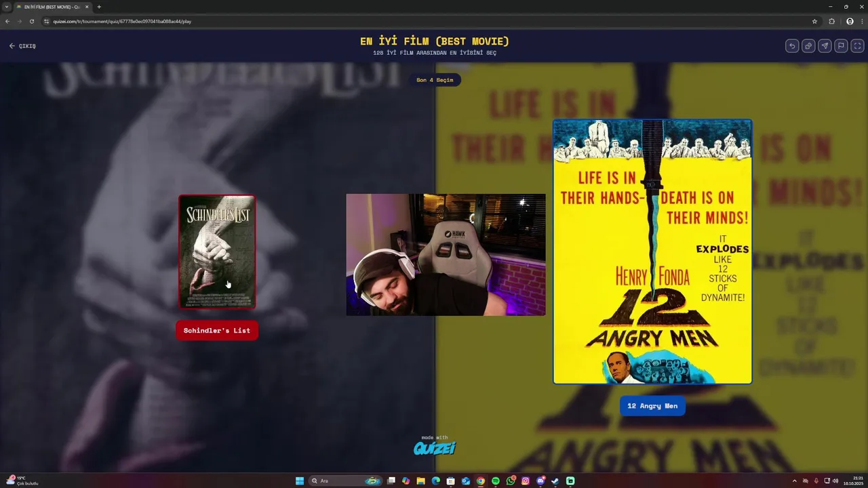This screenshot has width=868, height=488.
Task: Open Task View on the taskbar
Action: pos(391,481)
